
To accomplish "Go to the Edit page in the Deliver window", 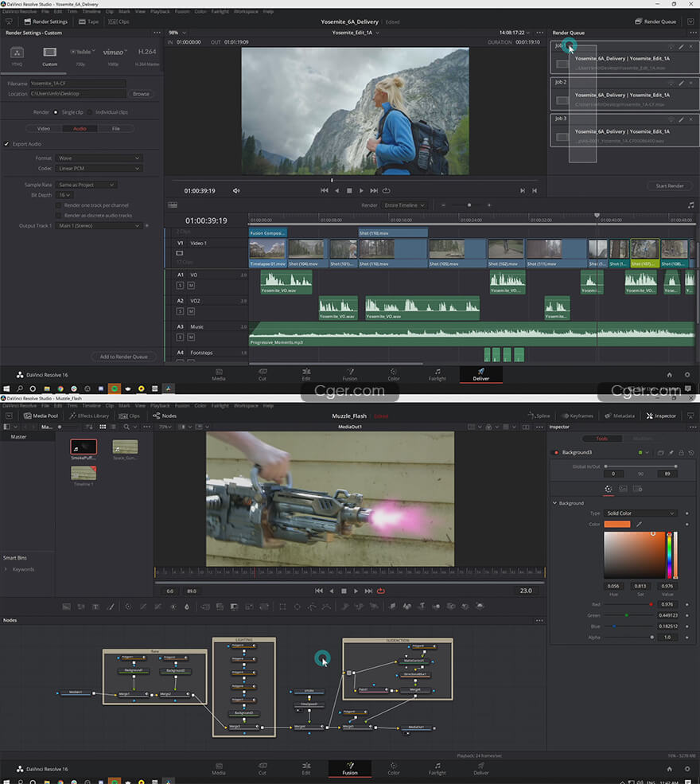I will tap(306, 375).
